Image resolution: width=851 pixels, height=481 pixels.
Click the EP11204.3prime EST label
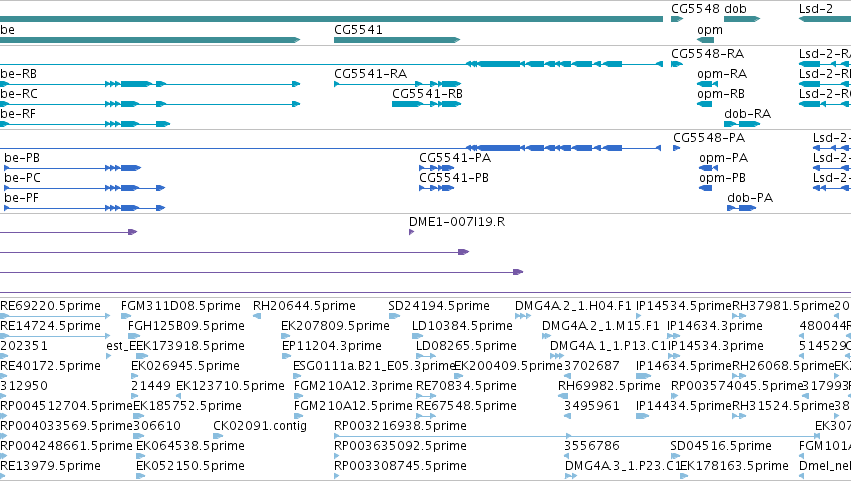(x=332, y=346)
